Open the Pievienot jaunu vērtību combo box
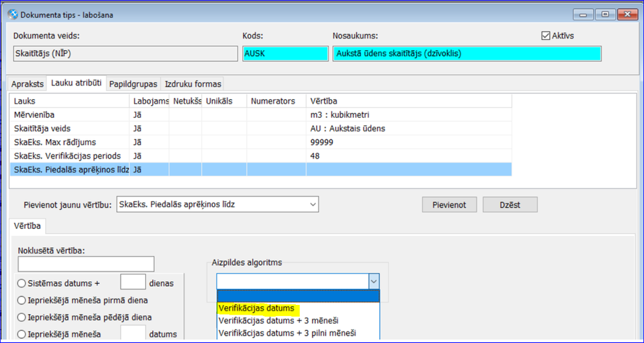This screenshot has width=644, height=343. click(218, 204)
